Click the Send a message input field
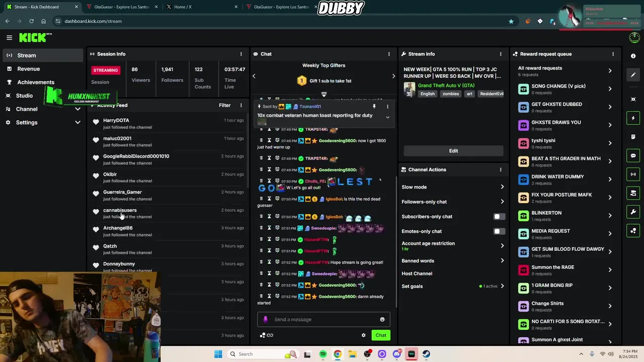The image size is (644, 362). (x=325, y=319)
